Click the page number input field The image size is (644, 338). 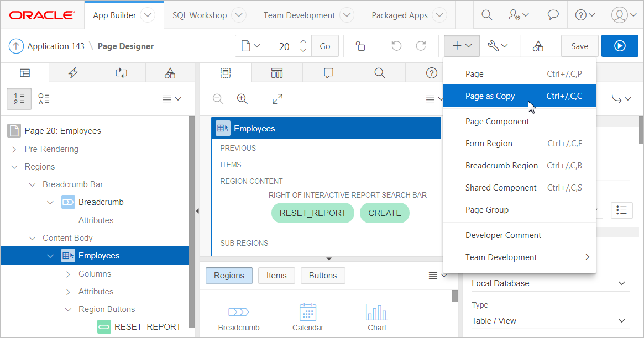point(281,46)
